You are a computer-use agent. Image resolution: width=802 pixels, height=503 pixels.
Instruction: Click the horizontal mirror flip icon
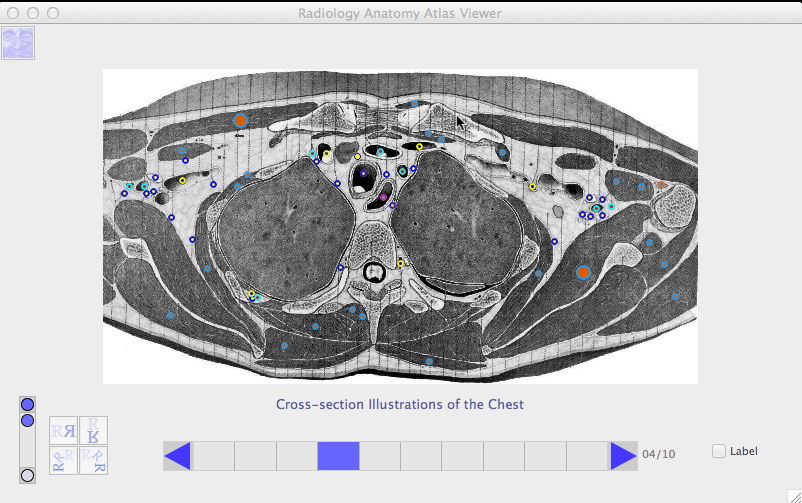point(64,431)
